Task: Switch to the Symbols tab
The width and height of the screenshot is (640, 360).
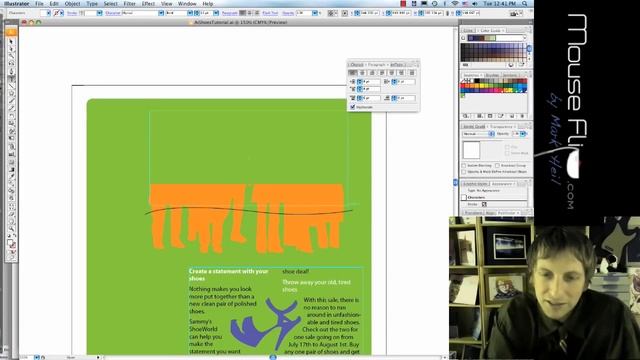Action: [509, 75]
